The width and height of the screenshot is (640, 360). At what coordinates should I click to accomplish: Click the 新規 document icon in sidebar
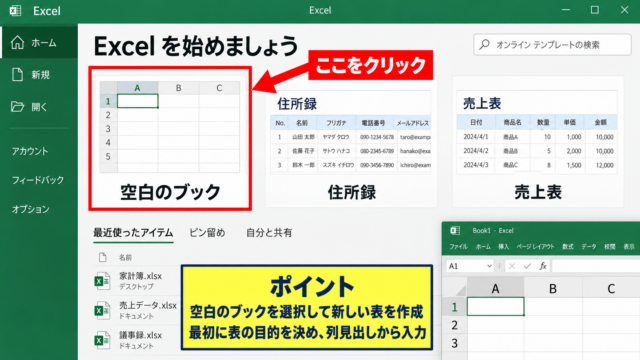click(x=18, y=74)
